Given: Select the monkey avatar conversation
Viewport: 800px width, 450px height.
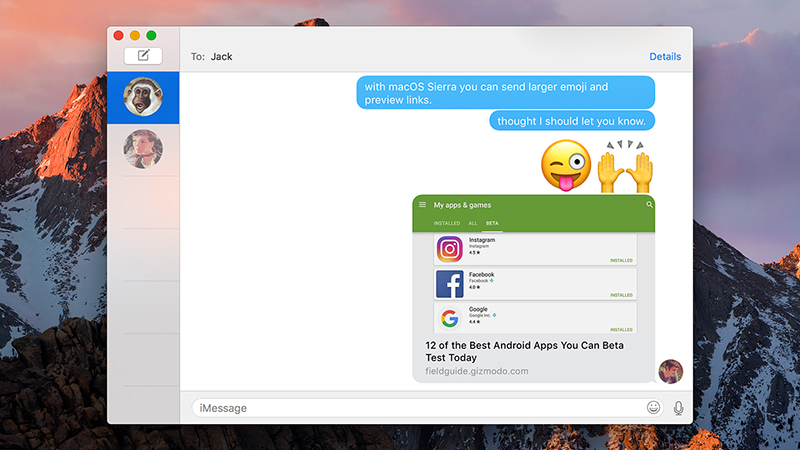Looking at the screenshot, I should [x=143, y=97].
